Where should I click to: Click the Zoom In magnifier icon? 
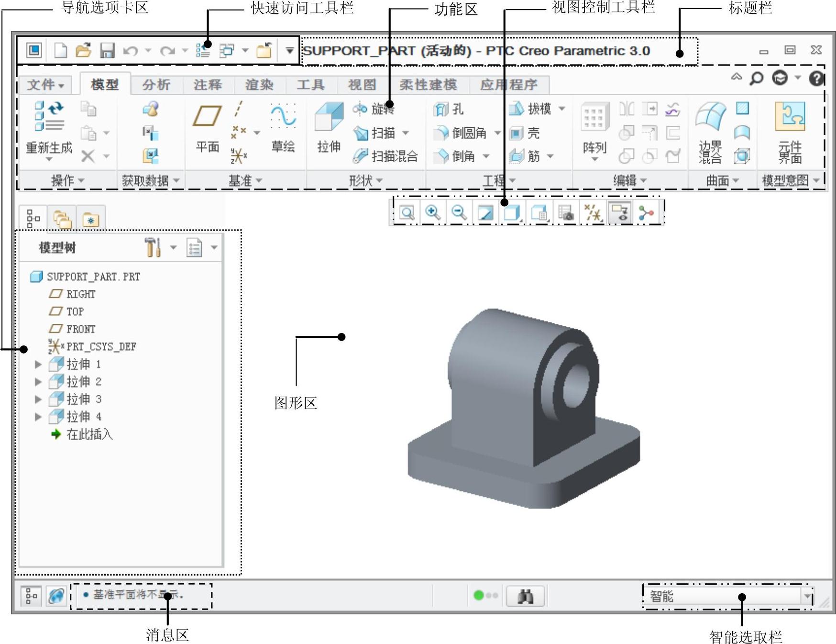[432, 212]
